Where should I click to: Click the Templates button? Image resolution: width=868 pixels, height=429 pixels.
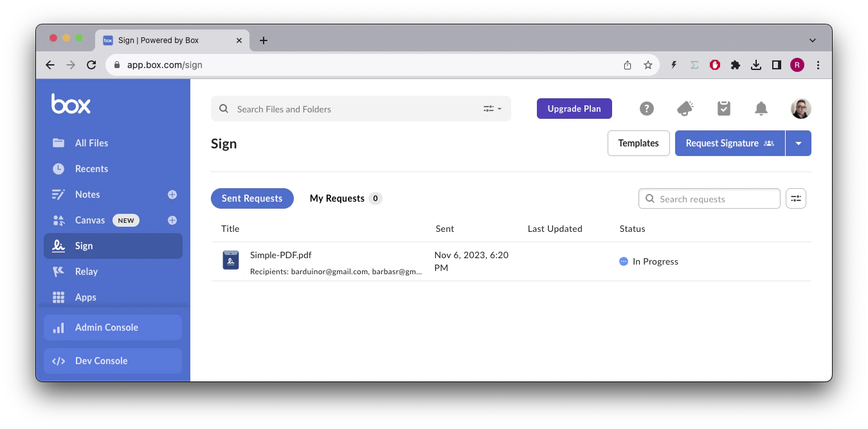click(638, 143)
